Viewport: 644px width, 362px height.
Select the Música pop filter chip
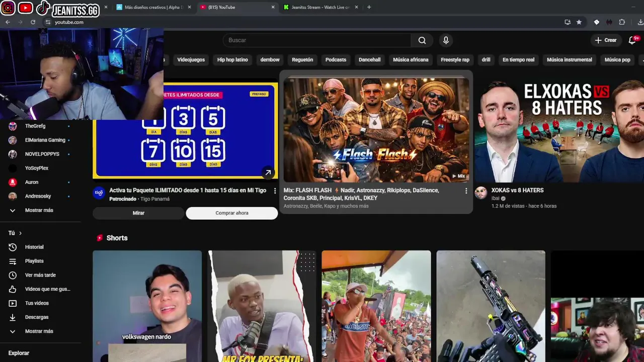tap(617, 60)
